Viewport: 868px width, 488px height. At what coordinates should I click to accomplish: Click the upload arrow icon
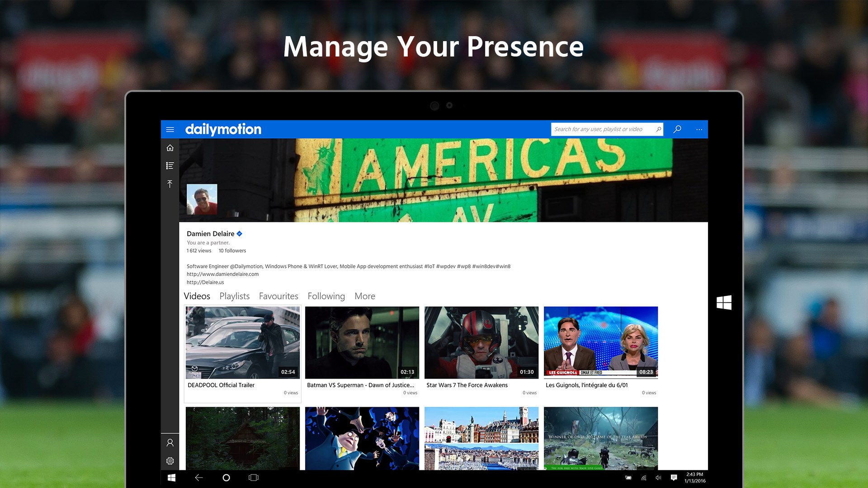(x=170, y=184)
